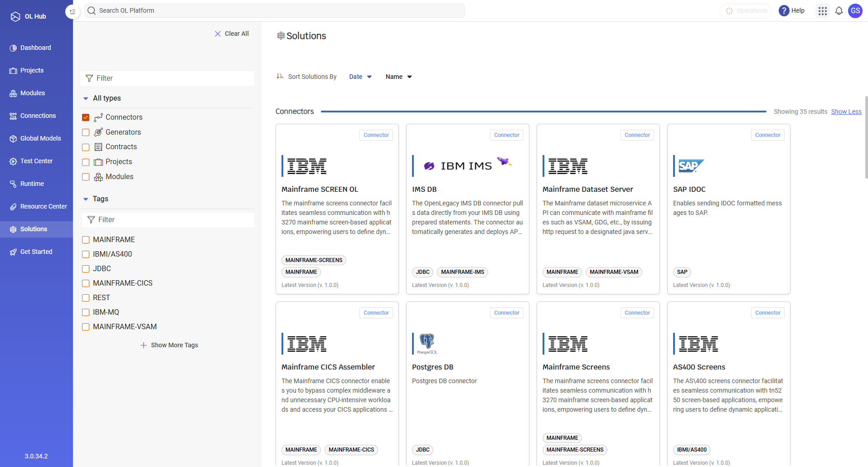Open the Date sort dropdown
Screen dimensions: 868x467
tap(360, 77)
